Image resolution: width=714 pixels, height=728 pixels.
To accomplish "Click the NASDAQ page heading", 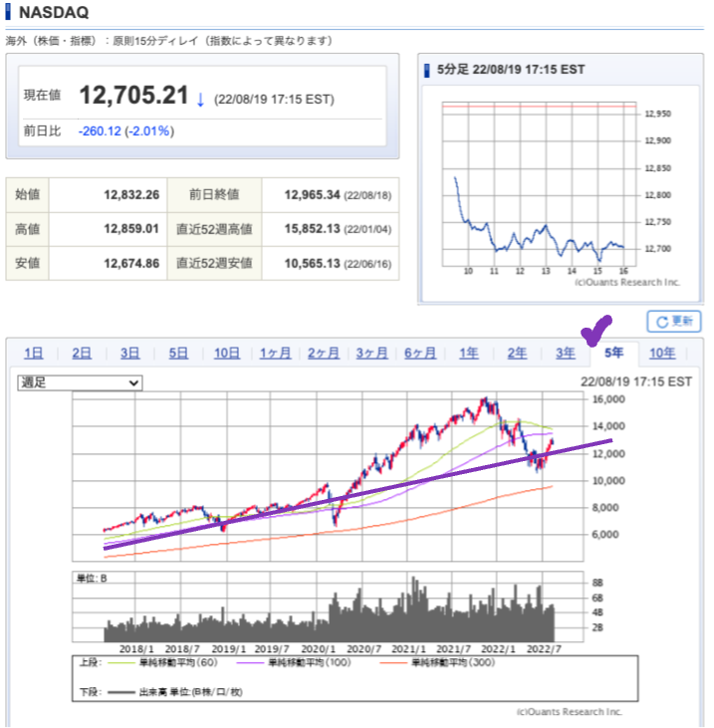I will click(x=54, y=13).
